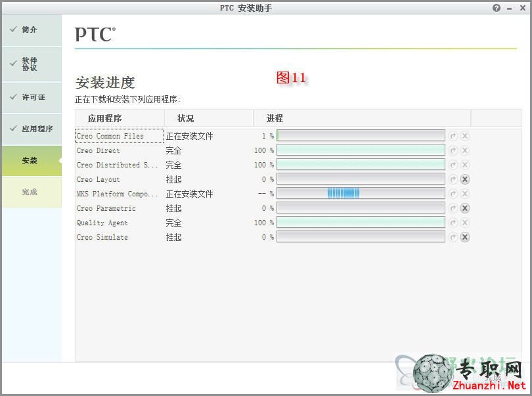532x396 pixels.
Task: Cancel the Creo Simulate installation
Action: coord(465,237)
